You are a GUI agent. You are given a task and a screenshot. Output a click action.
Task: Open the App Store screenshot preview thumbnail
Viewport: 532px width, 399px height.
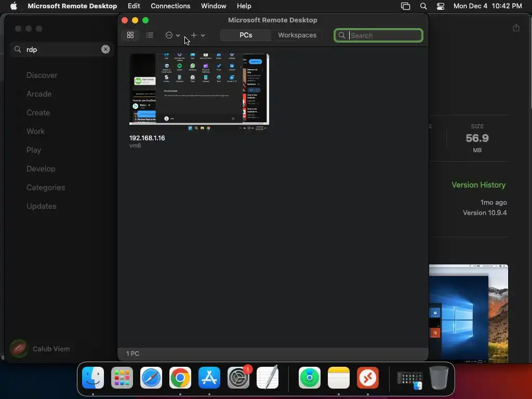point(469,313)
